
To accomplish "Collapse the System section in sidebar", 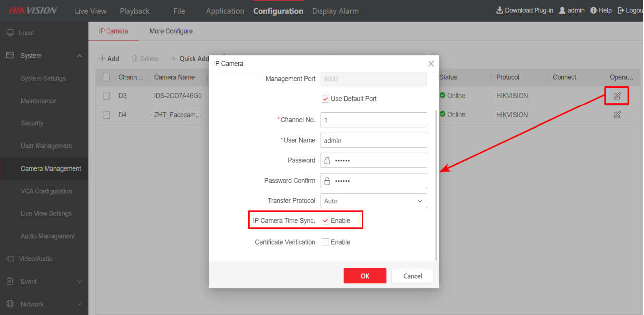I will [79, 56].
